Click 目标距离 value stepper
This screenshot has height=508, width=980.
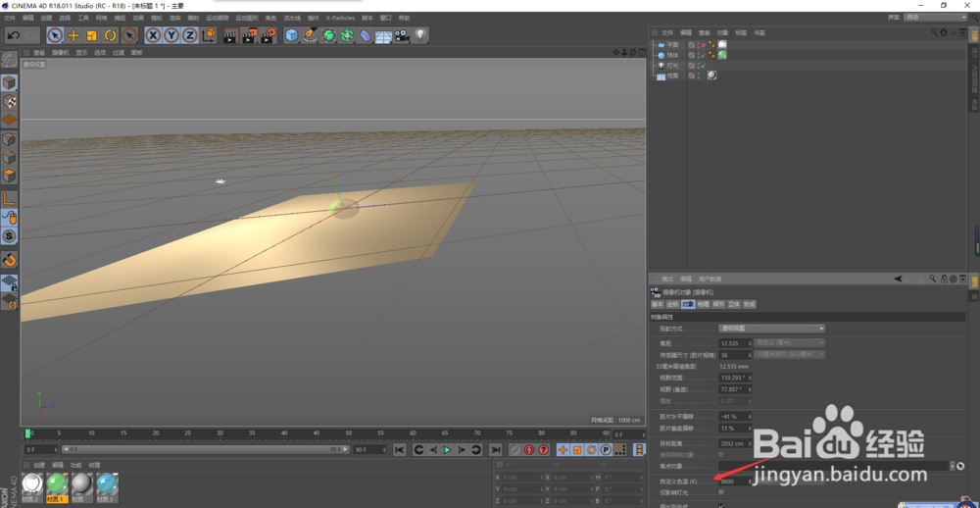coord(750,443)
